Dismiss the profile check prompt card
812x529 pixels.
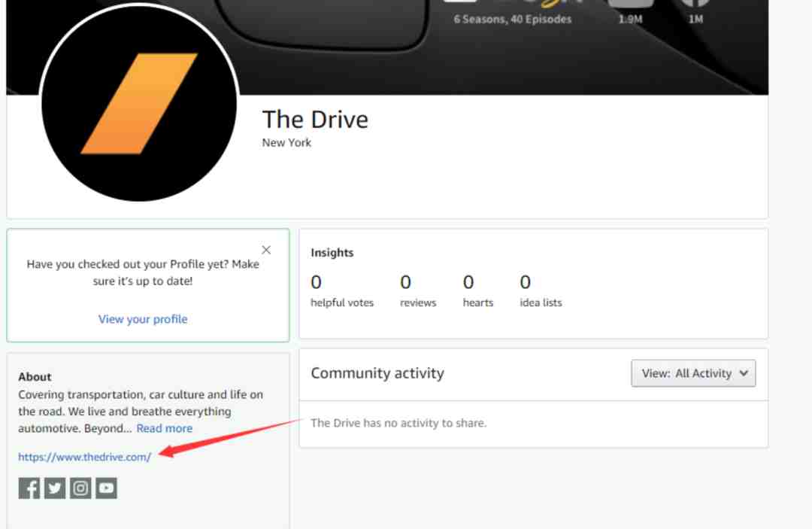[x=266, y=250]
